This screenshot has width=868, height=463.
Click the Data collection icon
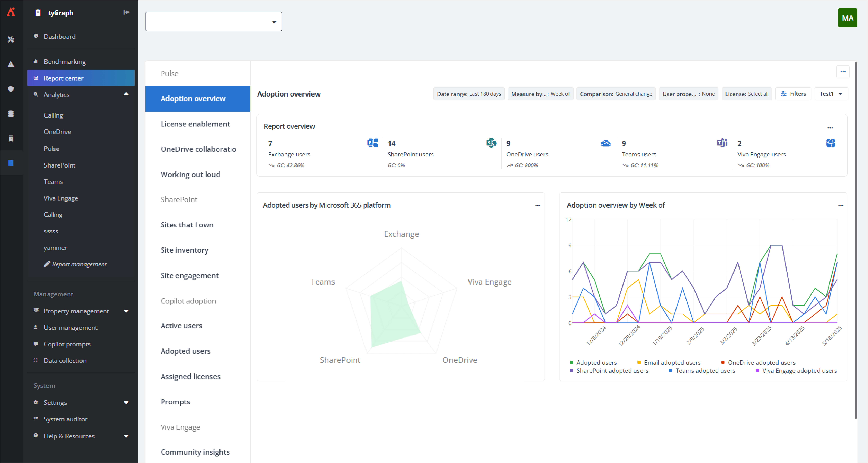point(36,360)
